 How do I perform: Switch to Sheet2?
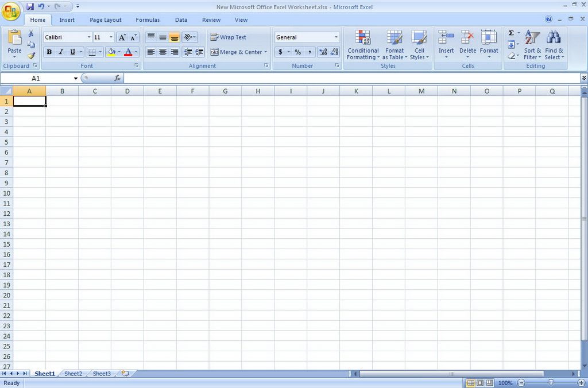73,374
